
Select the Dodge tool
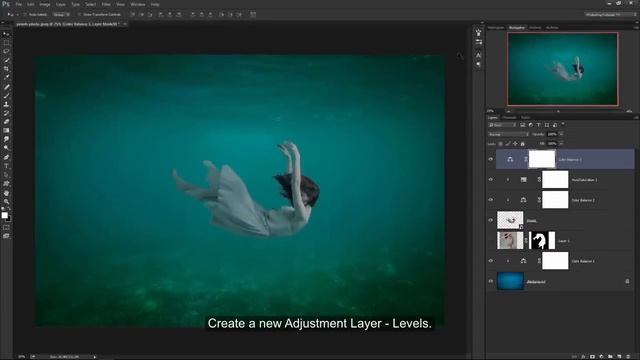pyautogui.click(x=6, y=148)
